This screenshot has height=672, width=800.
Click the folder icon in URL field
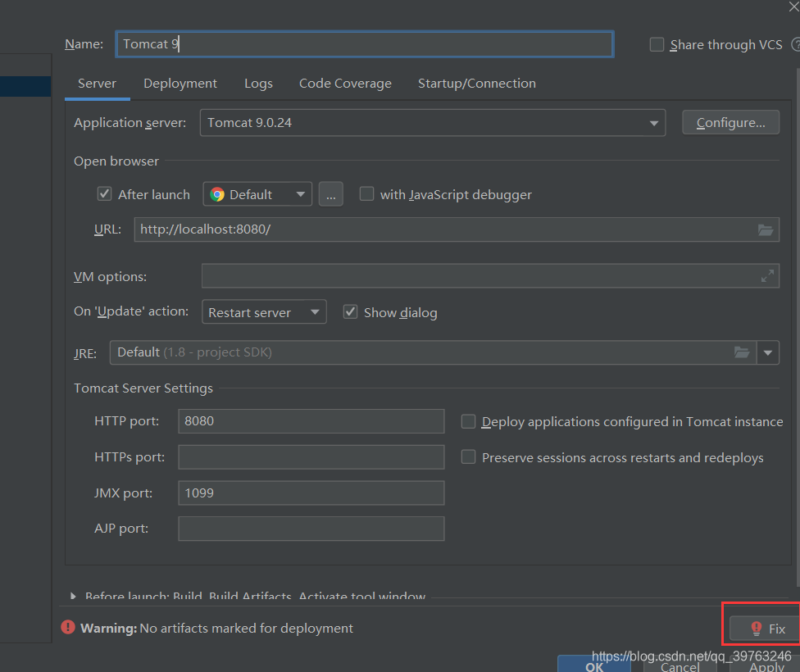click(x=765, y=229)
